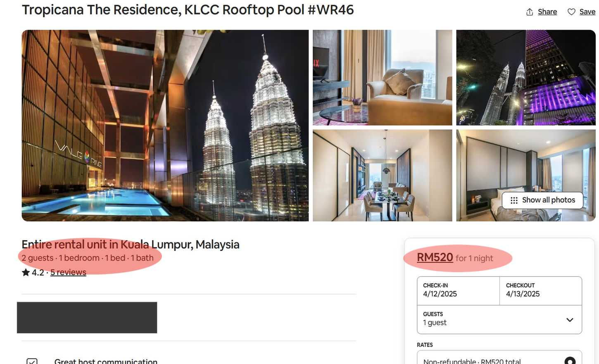Open the Check-in date 4/12/2025 field
This screenshot has width=599, height=364.
click(458, 291)
